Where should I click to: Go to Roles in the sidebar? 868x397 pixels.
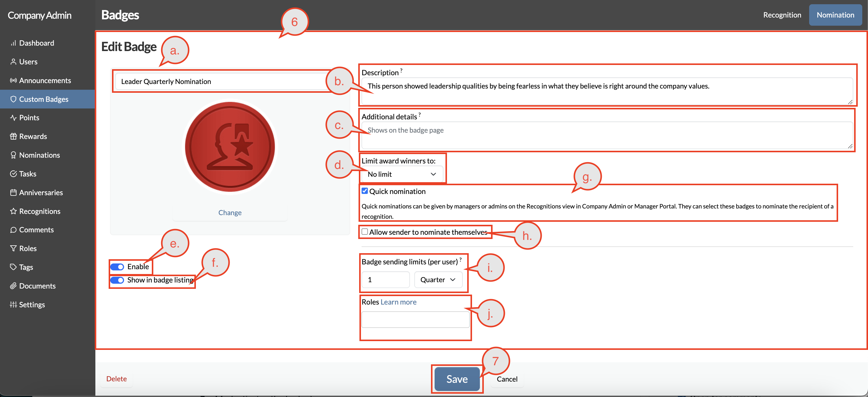coord(47,249)
